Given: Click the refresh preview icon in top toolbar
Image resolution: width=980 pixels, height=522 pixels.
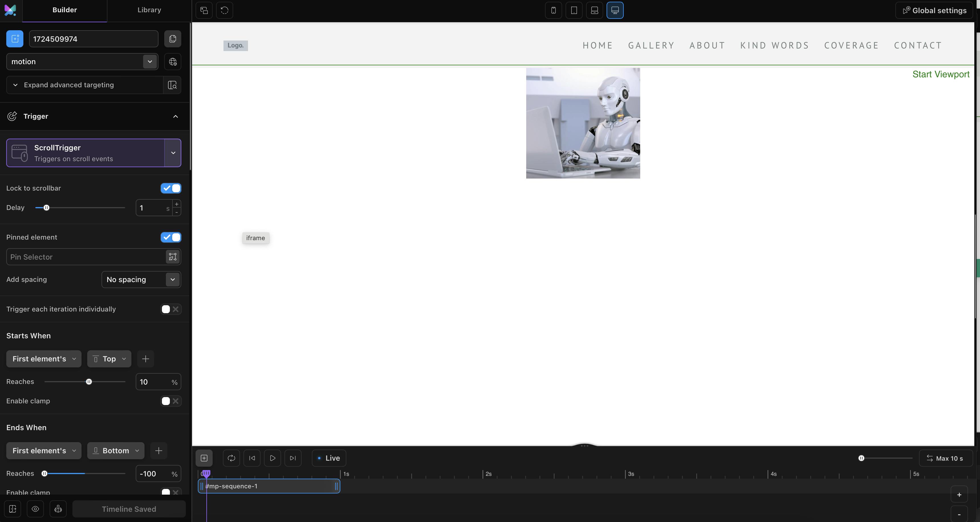Looking at the screenshot, I should click(224, 10).
